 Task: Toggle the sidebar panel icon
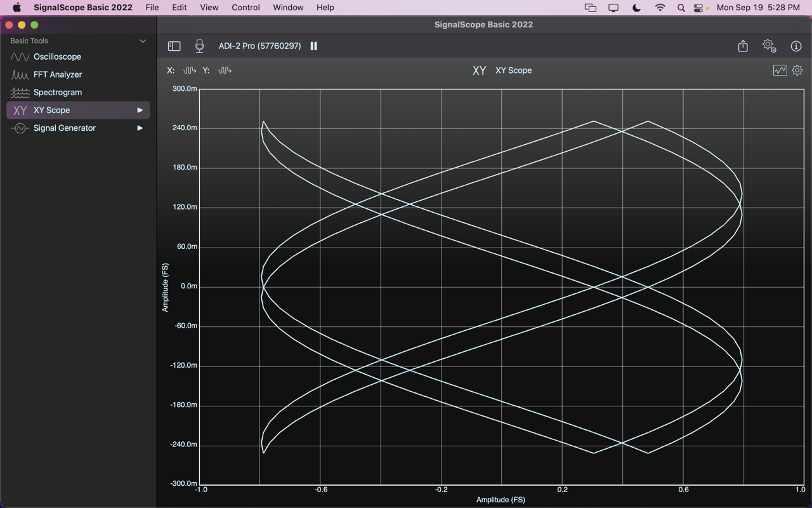174,46
